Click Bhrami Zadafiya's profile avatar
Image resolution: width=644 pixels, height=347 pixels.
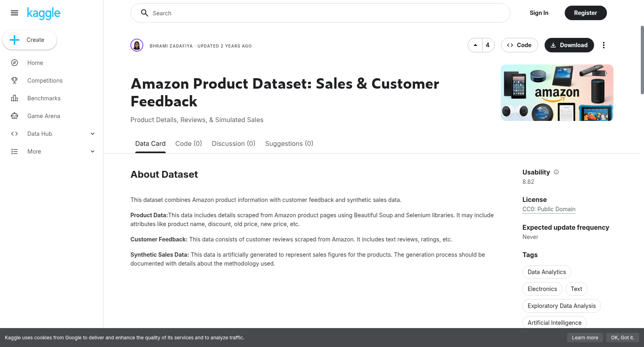tap(137, 45)
